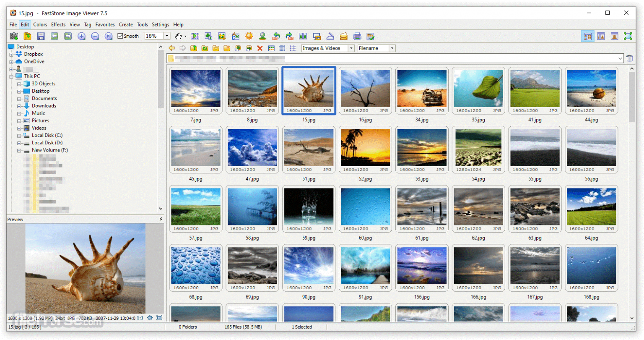Click the Compare Images toolbar icon
The width and height of the screenshot is (644, 340).
tap(303, 36)
